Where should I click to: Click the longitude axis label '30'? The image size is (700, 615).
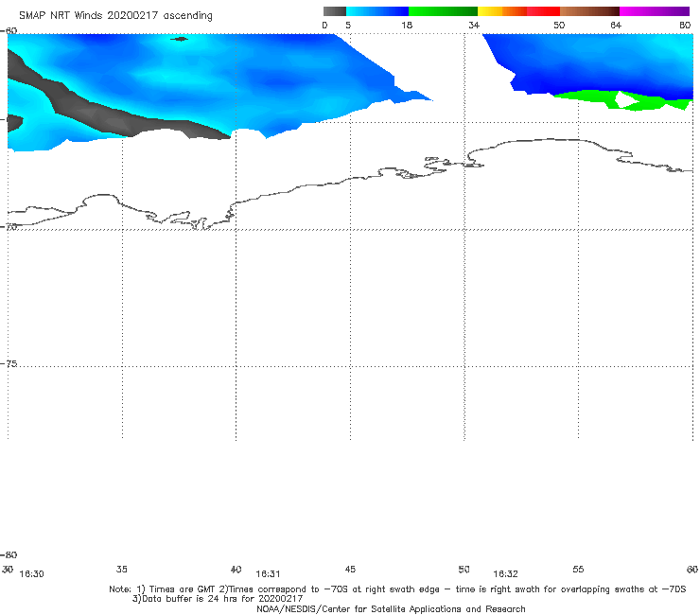(x=8, y=570)
